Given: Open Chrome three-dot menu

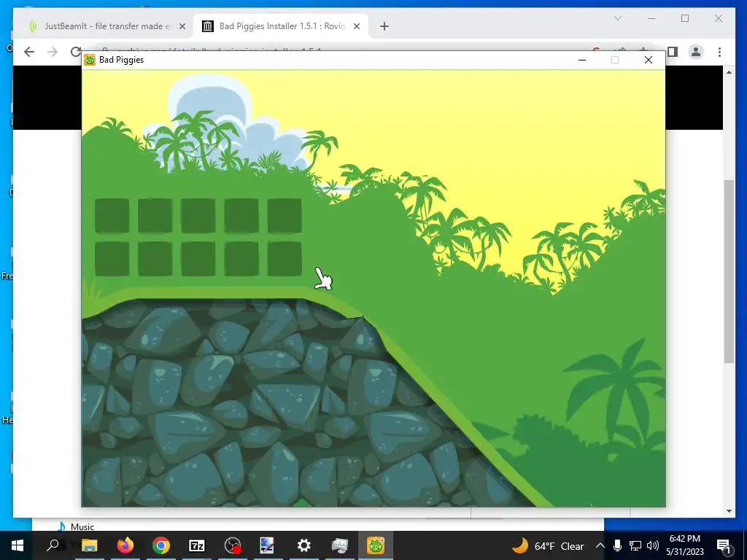Looking at the screenshot, I should click(x=719, y=52).
